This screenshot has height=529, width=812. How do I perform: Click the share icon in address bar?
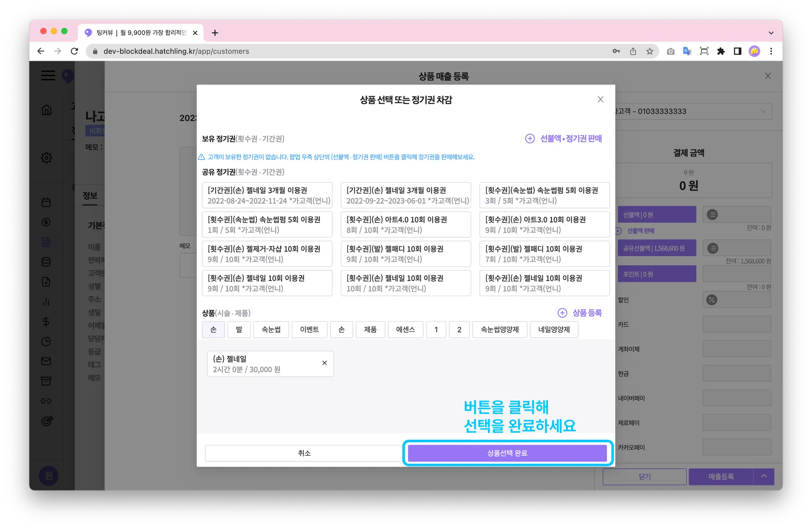pos(633,51)
